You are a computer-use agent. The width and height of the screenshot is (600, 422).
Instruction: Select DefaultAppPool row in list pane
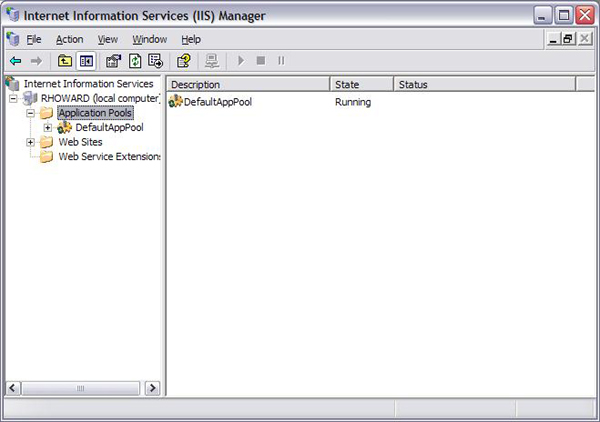(218, 102)
